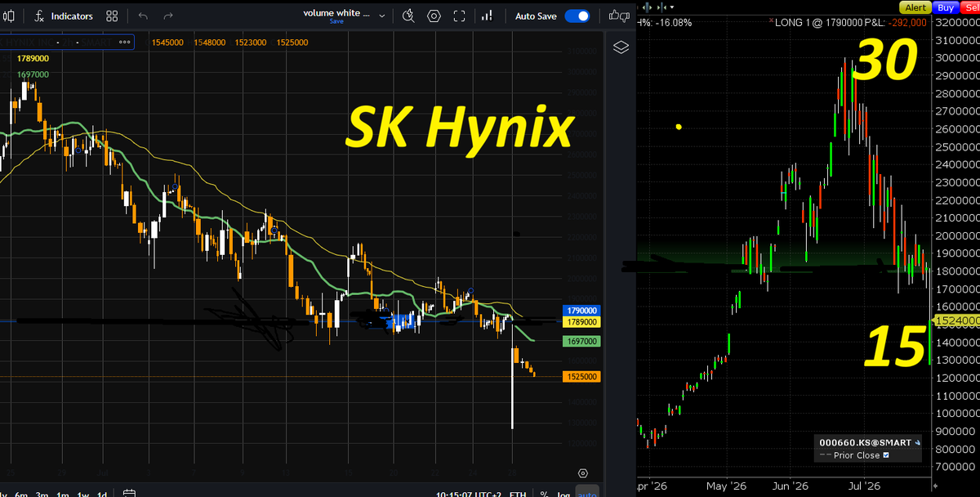Click the first bar-spacing icon in right chart
Screen dimensions: 980x497
[647, 7]
